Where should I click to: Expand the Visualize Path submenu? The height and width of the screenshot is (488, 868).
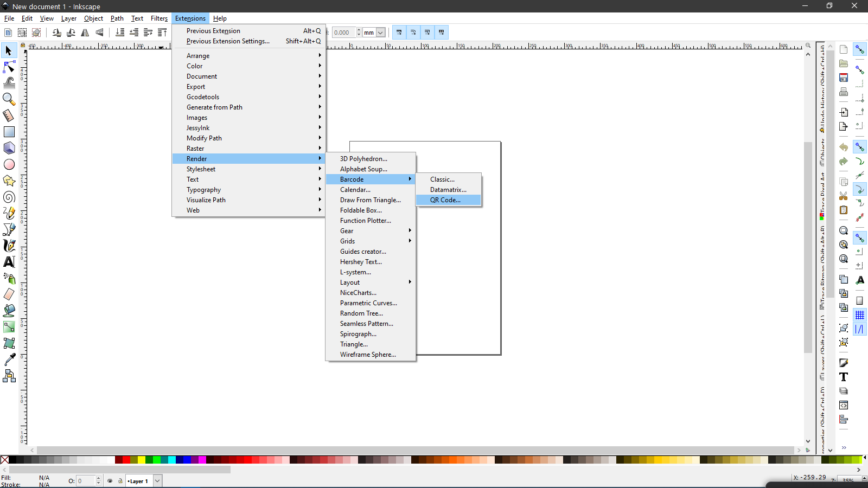(248, 200)
